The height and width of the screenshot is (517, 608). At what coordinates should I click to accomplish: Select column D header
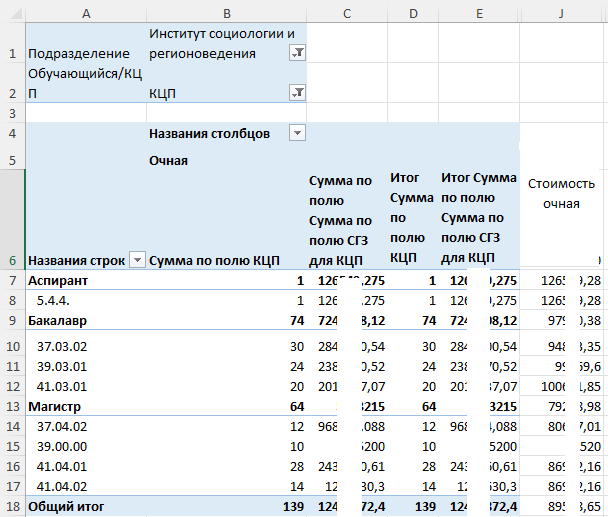click(413, 13)
